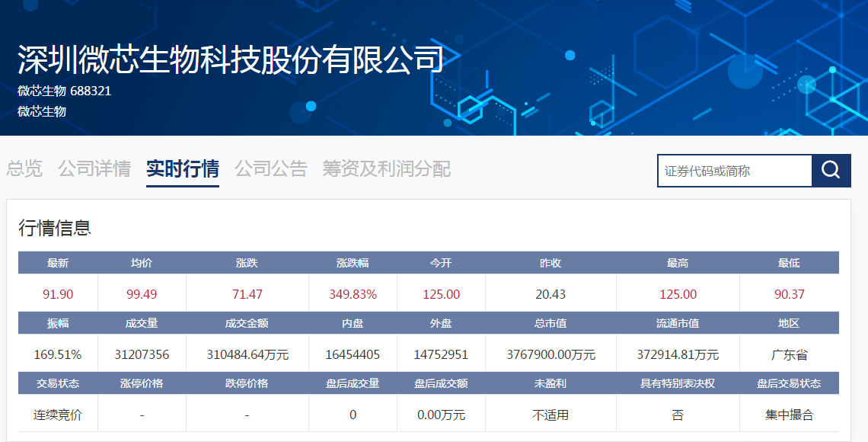Open the 总览 tab
The width and height of the screenshot is (868, 442).
(x=24, y=168)
